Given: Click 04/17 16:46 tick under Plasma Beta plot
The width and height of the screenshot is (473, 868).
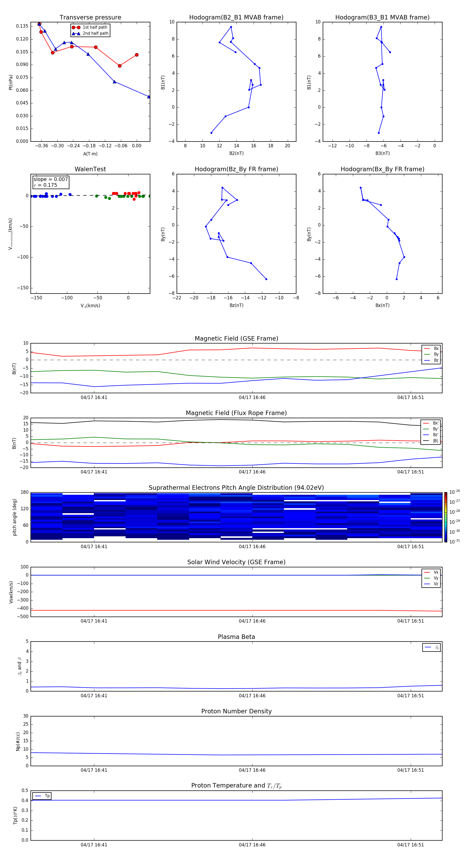Looking at the screenshot, I should (x=252, y=696).
